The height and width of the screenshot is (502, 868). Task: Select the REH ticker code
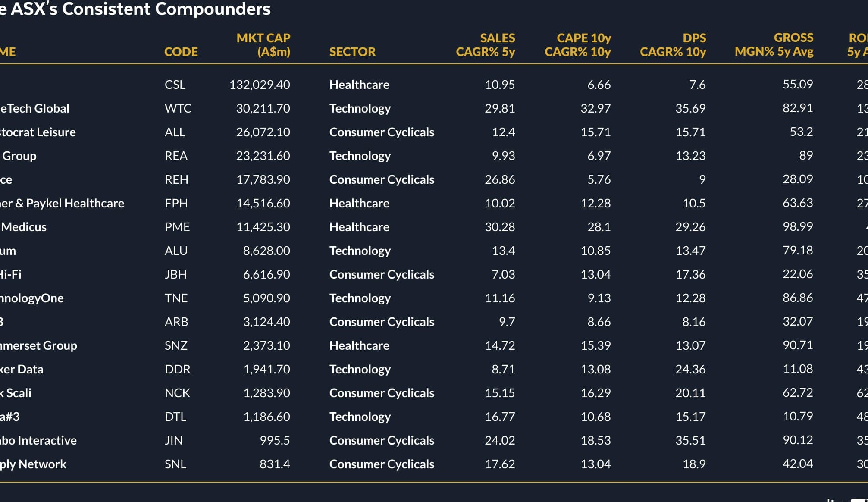coord(176,179)
